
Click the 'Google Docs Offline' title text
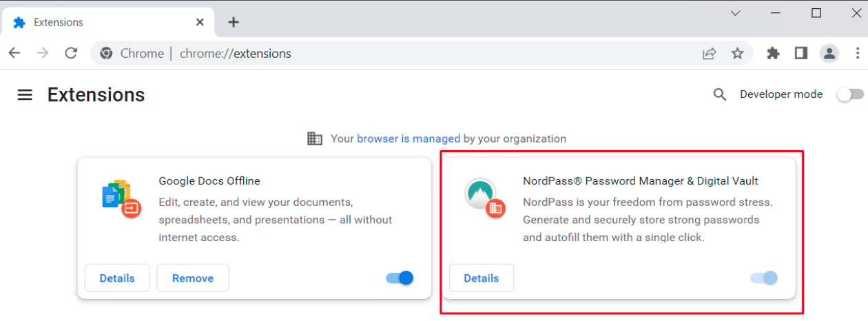click(209, 181)
